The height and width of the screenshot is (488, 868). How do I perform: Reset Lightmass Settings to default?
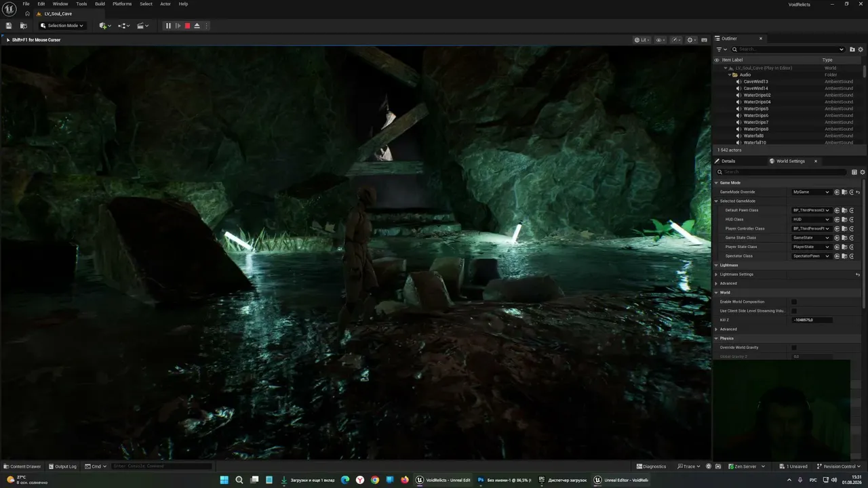[858, 274]
